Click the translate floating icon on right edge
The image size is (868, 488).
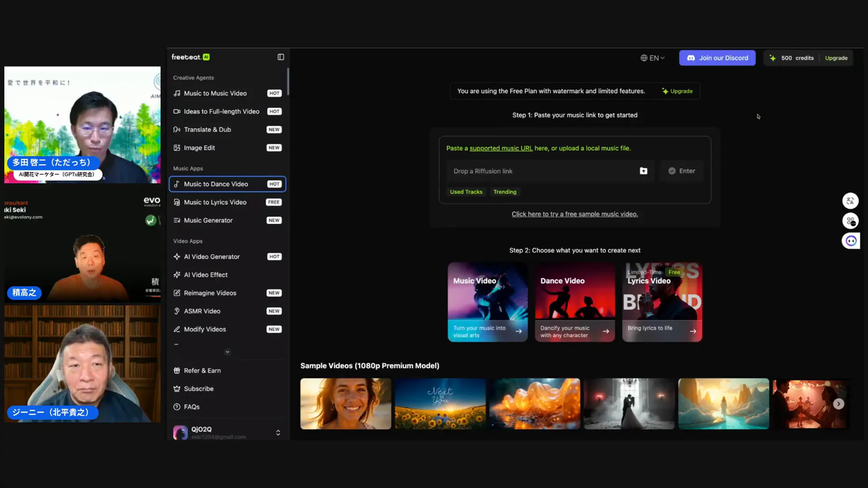tap(850, 201)
